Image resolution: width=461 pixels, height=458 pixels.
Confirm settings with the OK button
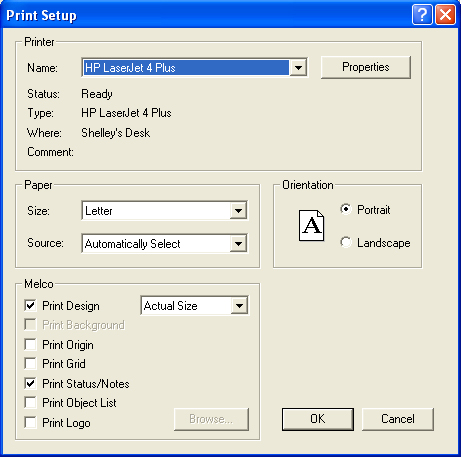pos(318,419)
